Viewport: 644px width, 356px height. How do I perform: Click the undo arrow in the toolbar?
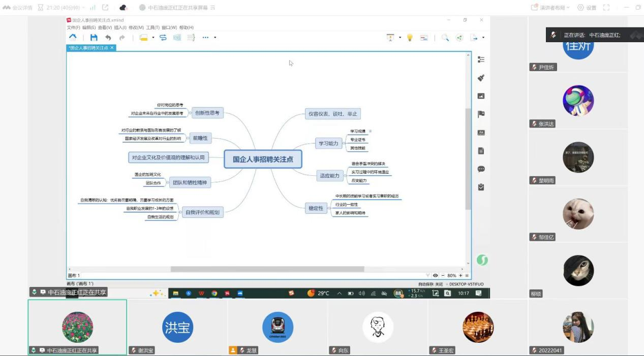108,38
